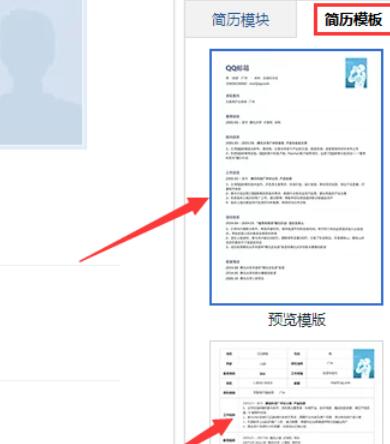This screenshot has width=390, height=444.
Task: Click the 预览模版 label below the template
Action: 297,320
